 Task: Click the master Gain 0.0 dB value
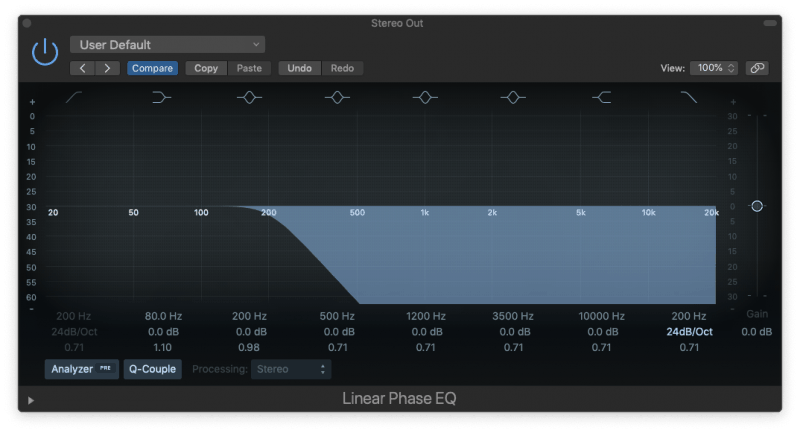757,332
